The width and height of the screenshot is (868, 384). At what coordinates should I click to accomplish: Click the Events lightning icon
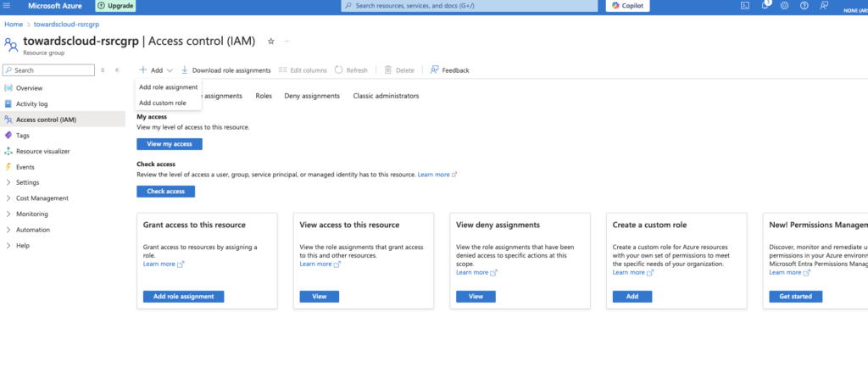click(8, 166)
